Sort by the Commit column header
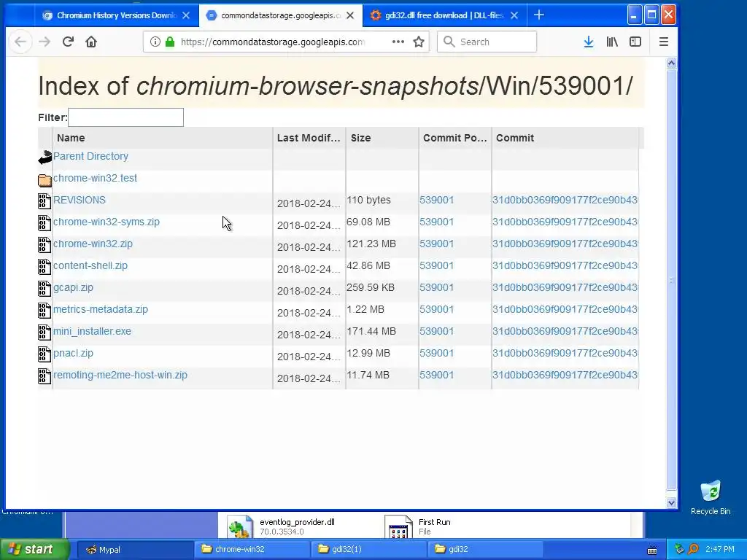Image resolution: width=747 pixels, height=560 pixels. pyautogui.click(x=565, y=138)
